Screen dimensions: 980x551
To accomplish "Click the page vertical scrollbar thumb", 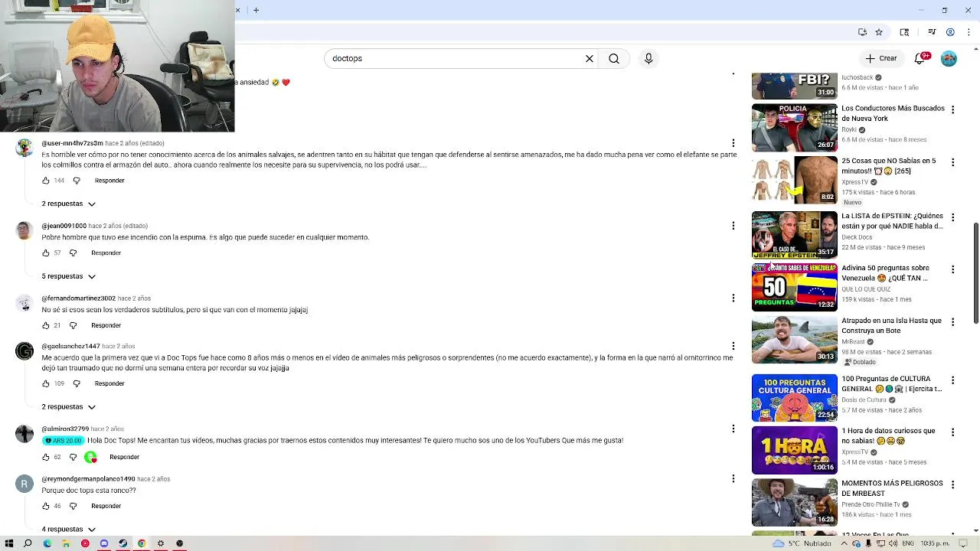I will pos(975,273).
